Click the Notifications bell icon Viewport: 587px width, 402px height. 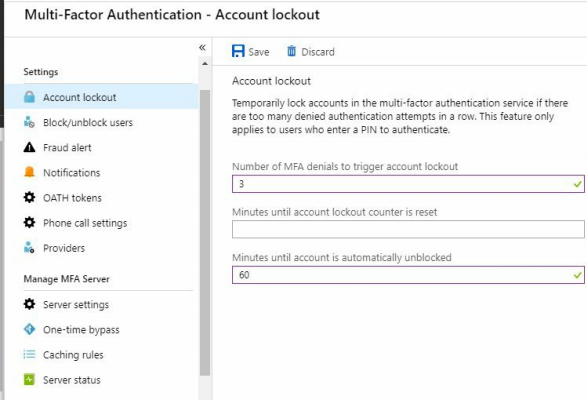point(29,172)
